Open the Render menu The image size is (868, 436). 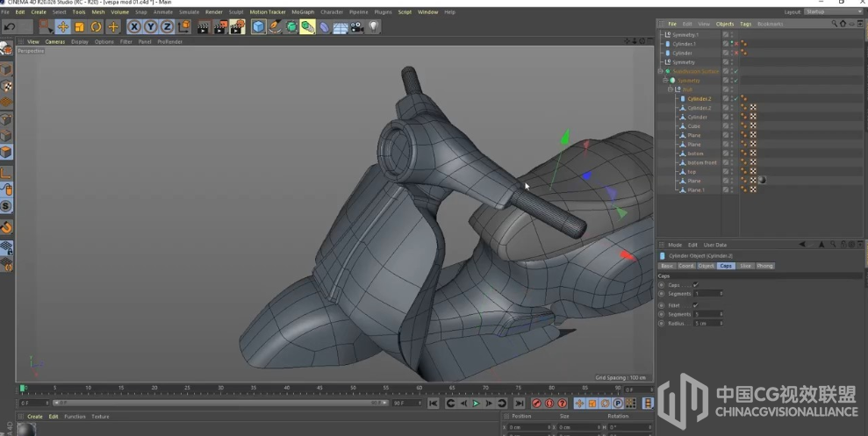[x=213, y=11]
